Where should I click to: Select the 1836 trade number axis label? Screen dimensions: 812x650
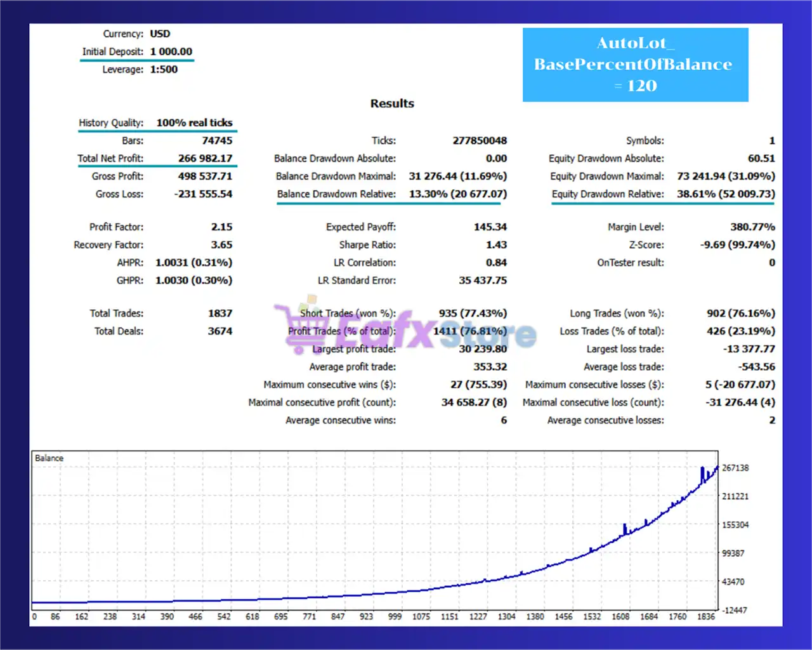tap(705, 616)
